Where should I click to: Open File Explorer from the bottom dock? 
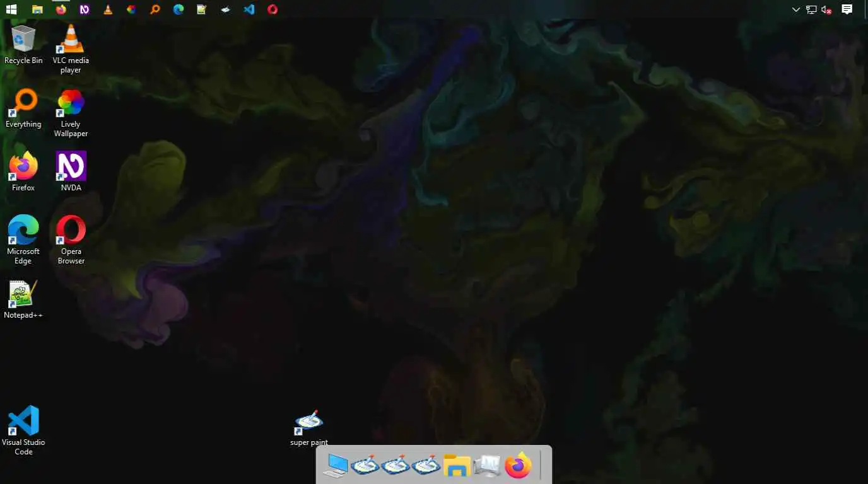457,466
